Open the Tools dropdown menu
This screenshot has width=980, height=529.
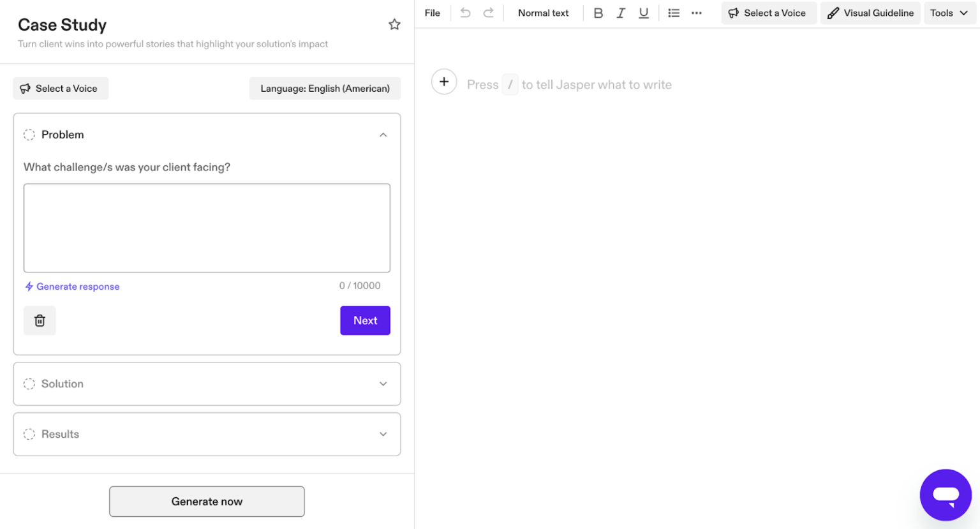point(949,13)
